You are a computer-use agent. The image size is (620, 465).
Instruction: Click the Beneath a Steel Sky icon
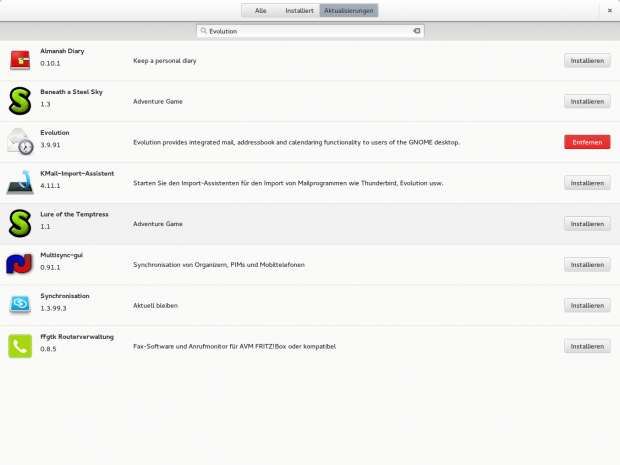point(20,101)
